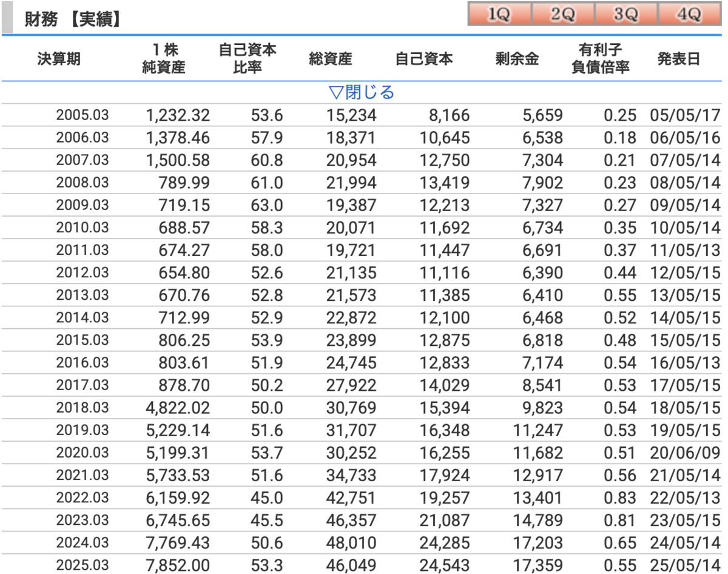Click surplus value 11,682
The image size is (728, 574).
click(x=538, y=452)
